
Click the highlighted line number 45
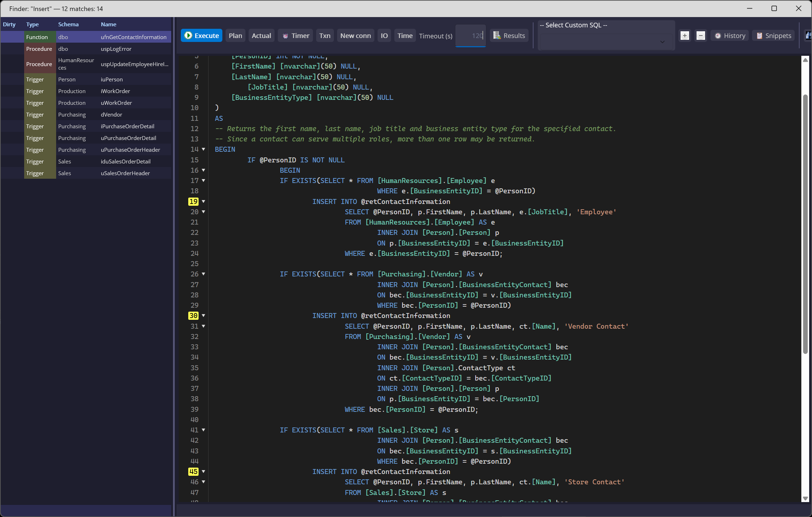(x=193, y=472)
